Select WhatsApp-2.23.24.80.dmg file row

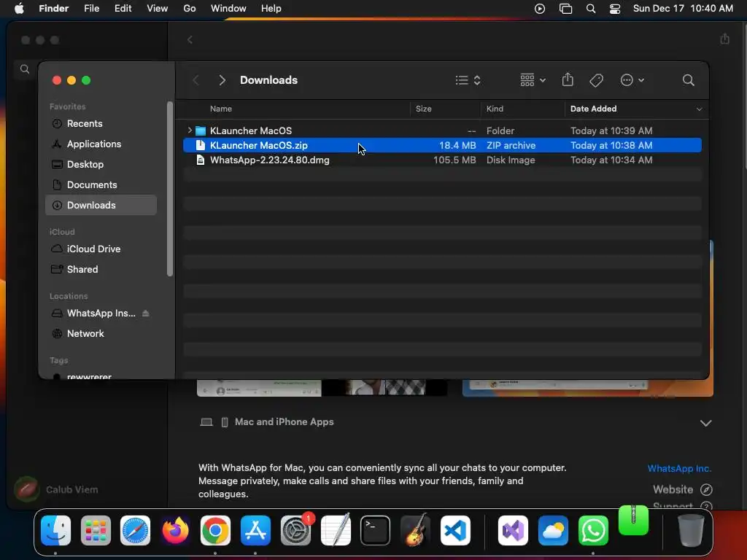click(x=442, y=160)
